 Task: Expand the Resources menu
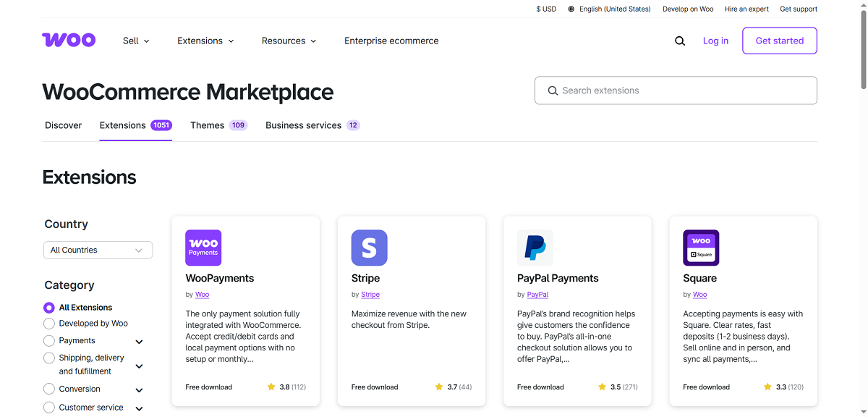[289, 41]
